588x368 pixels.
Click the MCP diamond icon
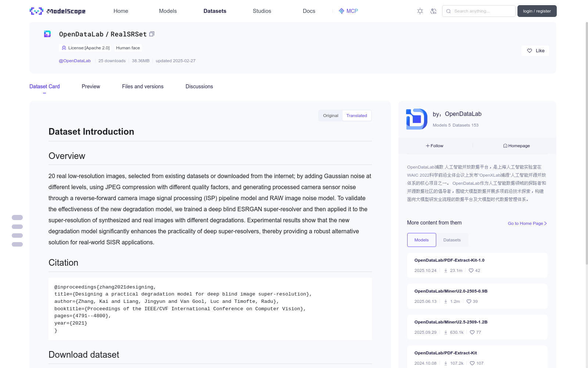[x=342, y=11]
